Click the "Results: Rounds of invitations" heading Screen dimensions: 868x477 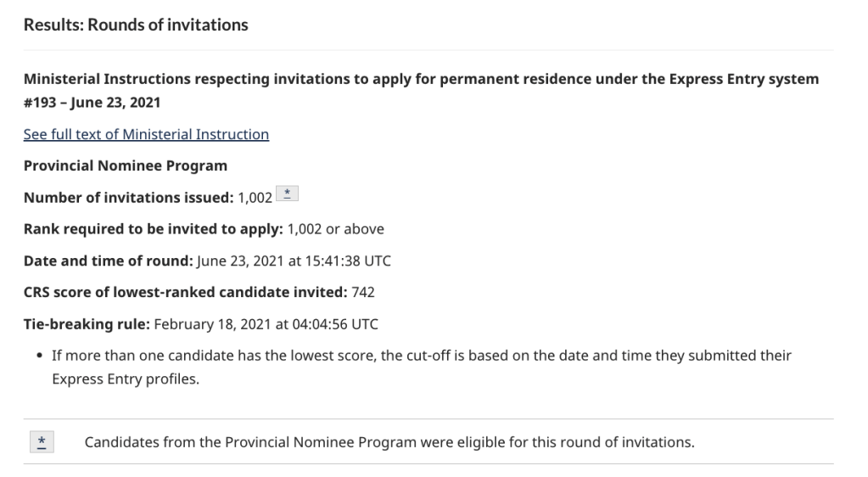coord(136,25)
